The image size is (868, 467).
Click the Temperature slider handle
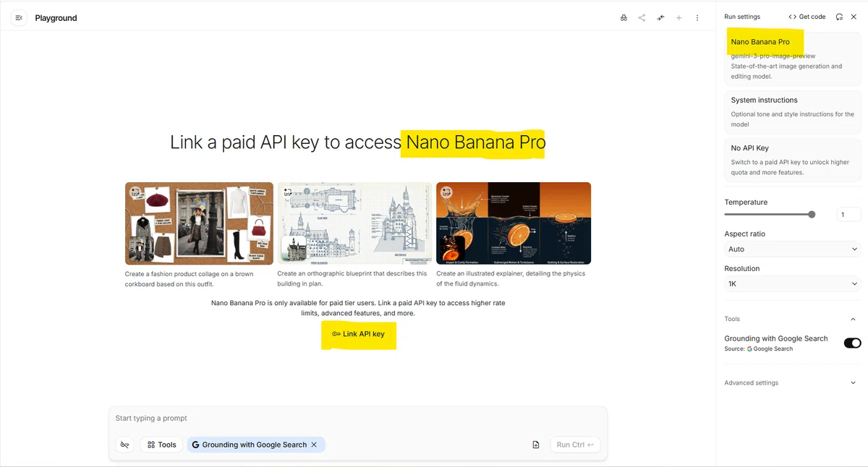[x=812, y=215]
